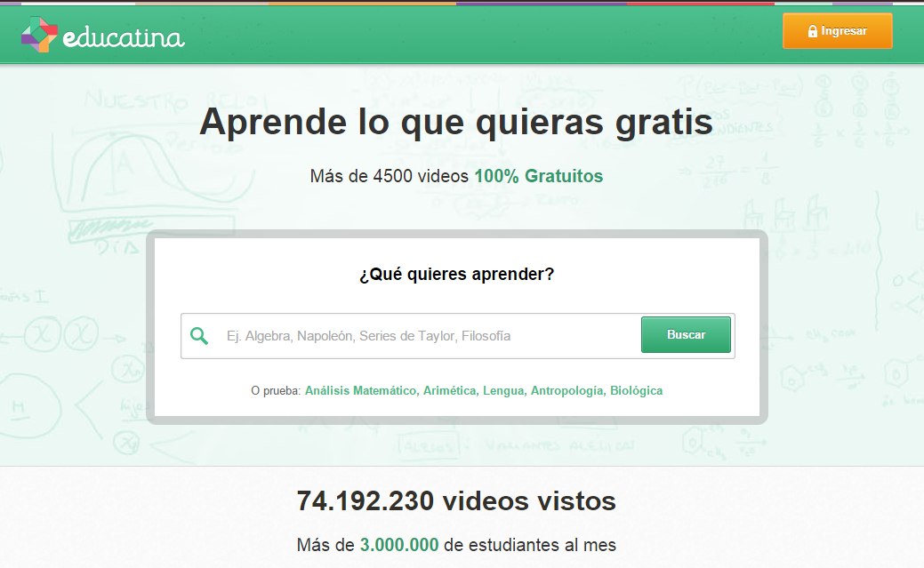Click the colorful Educatina logo icon
This screenshot has width=924, height=568.
(x=39, y=35)
